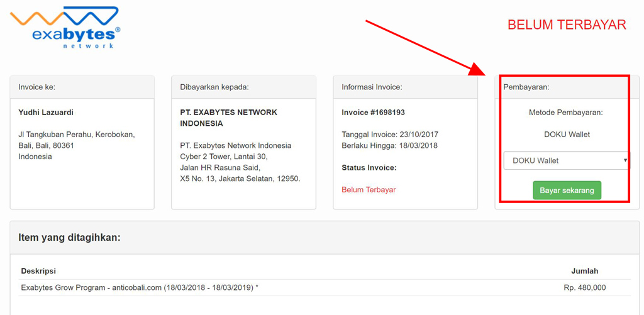The image size is (644, 315).
Task: Select the customer name Yudhi Lazuardi
Action: (46, 113)
